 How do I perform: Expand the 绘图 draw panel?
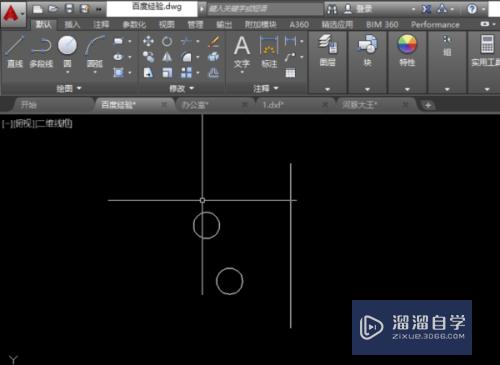tap(69, 88)
